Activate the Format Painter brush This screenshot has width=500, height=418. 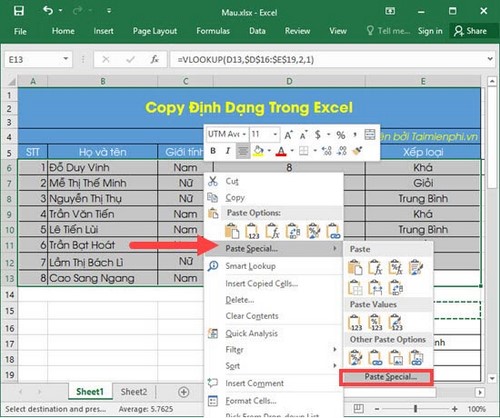[x=357, y=151]
